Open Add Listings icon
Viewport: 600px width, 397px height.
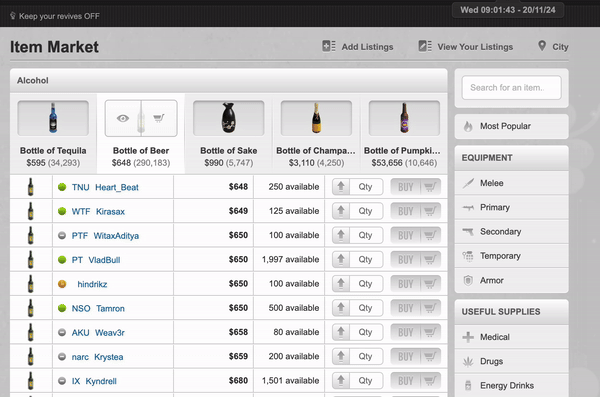click(x=329, y=46)
